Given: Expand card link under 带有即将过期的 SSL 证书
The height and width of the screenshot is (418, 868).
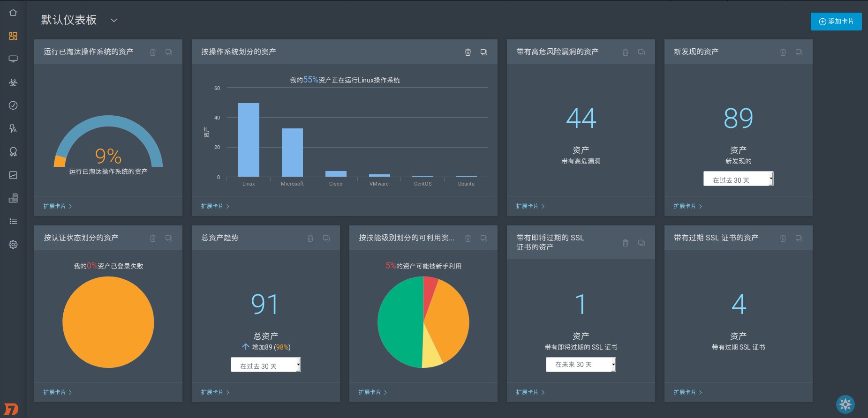Looking at the screenshot, I should pos(530,392).
